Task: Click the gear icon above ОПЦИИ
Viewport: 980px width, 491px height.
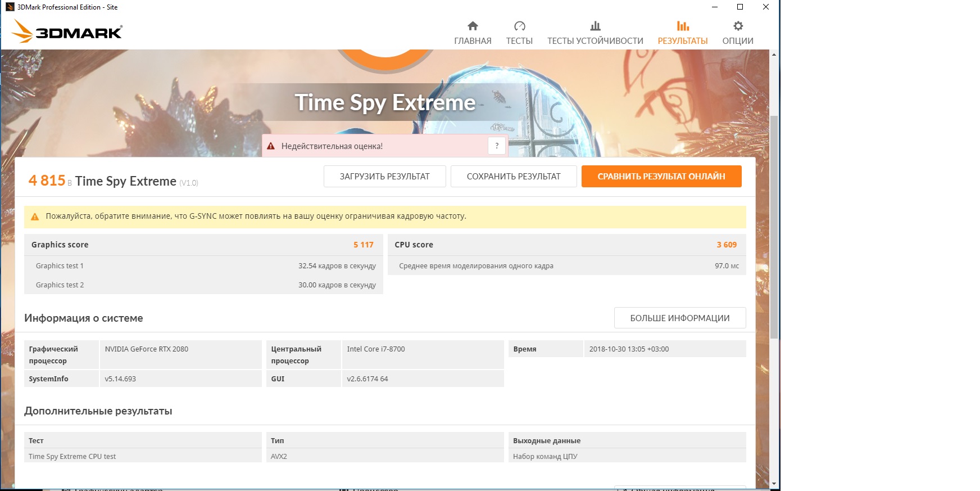Action: [x=738, y=26]
